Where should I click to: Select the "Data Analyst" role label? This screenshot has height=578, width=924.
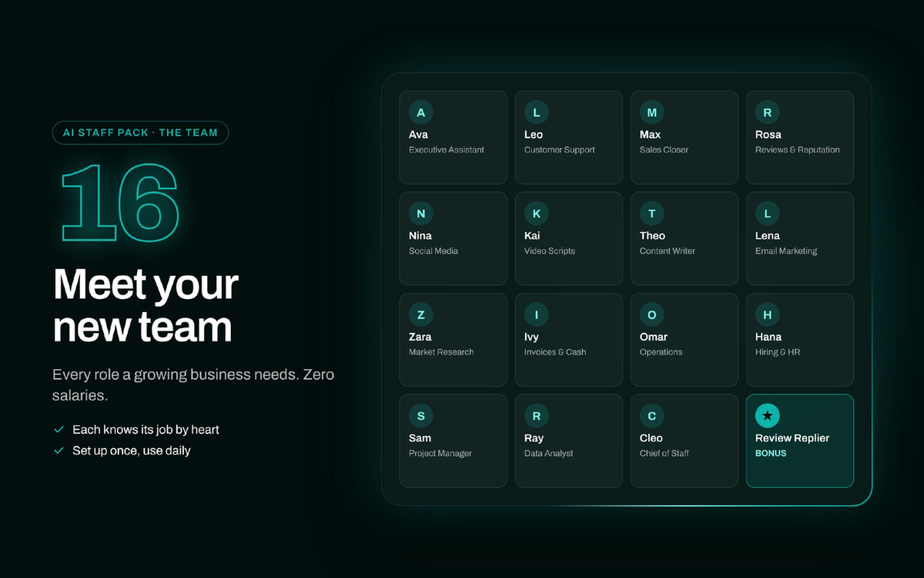(x=549, y=454)
